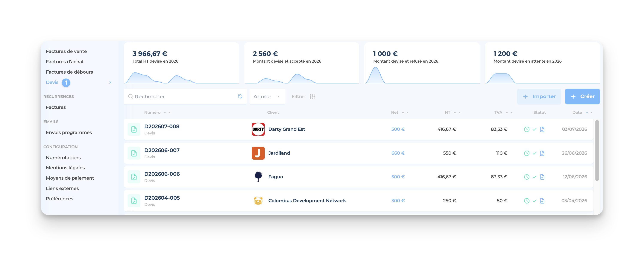
Task: Click the clock status icon for Jardiland
Action: tap(527, 153)
